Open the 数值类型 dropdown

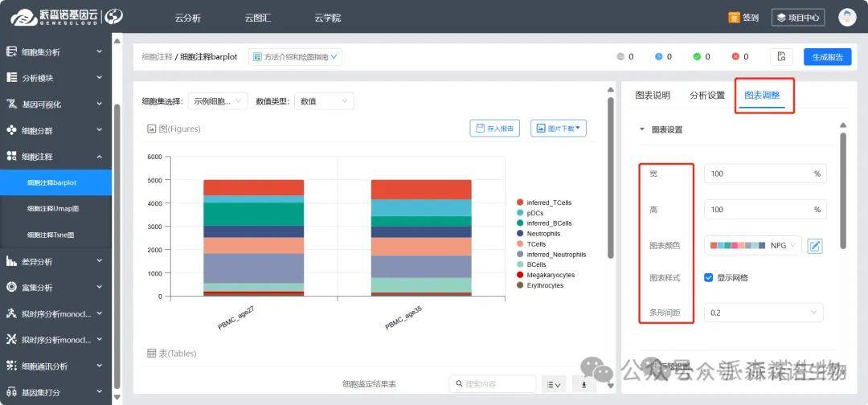coord(323,101)
